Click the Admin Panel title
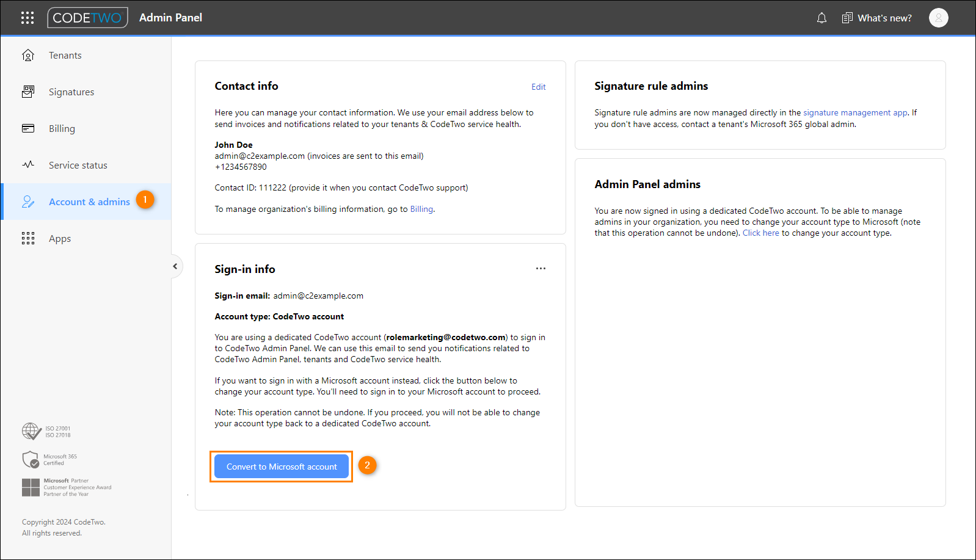 [170, 18]
